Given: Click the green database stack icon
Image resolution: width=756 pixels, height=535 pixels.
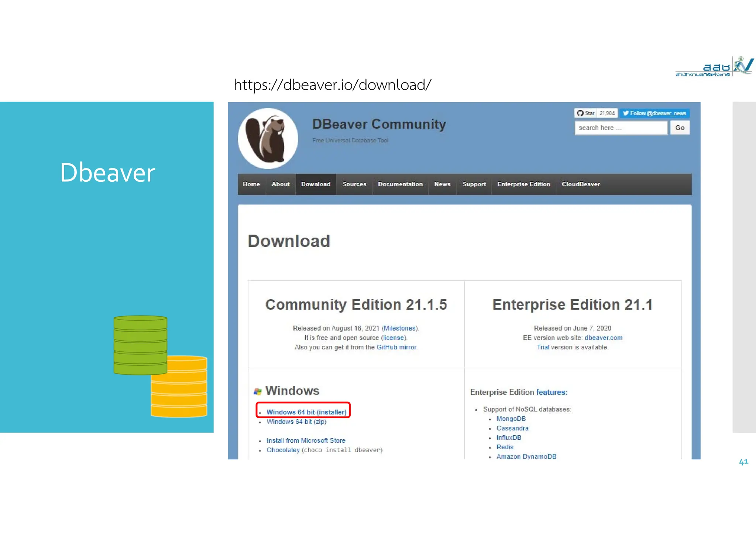Looking at the screenshot, I should pyautogui.click(x=140, y=345).
